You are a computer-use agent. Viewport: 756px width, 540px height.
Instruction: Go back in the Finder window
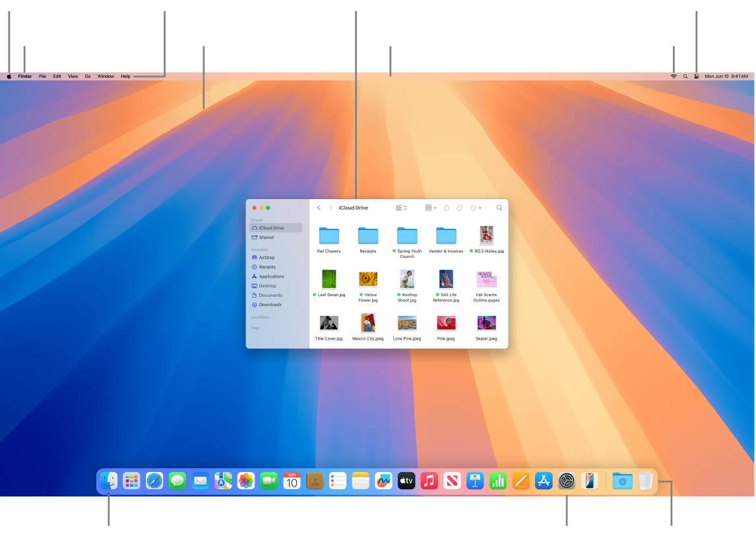pos(319,208)
